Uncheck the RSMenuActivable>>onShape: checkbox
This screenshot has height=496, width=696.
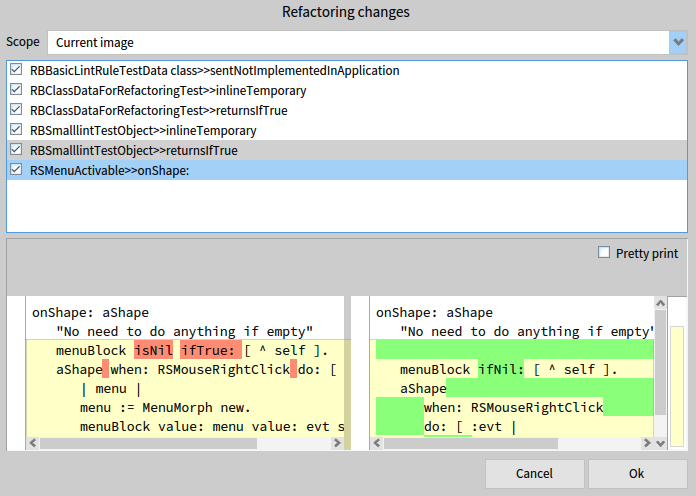(x=15, y=170)
